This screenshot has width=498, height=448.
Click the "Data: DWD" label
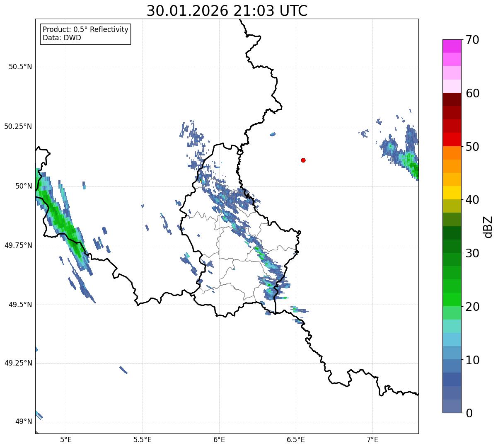click(x=62, y=38)
